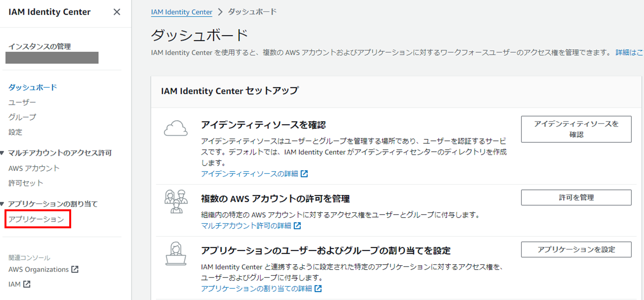644x300 pixels.
Task: Open ユーザー in the sidebar
Action: (x=22, y=102)
